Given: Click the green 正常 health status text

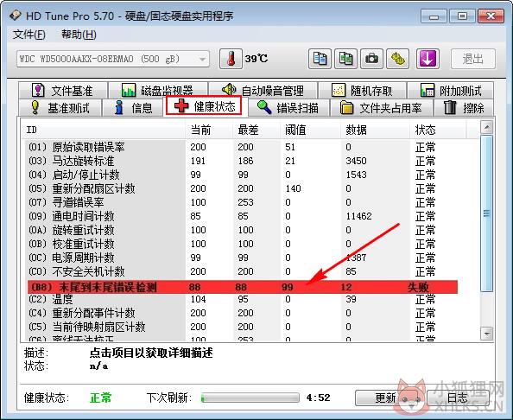Looking at the screenshot, I should (100, 398).
